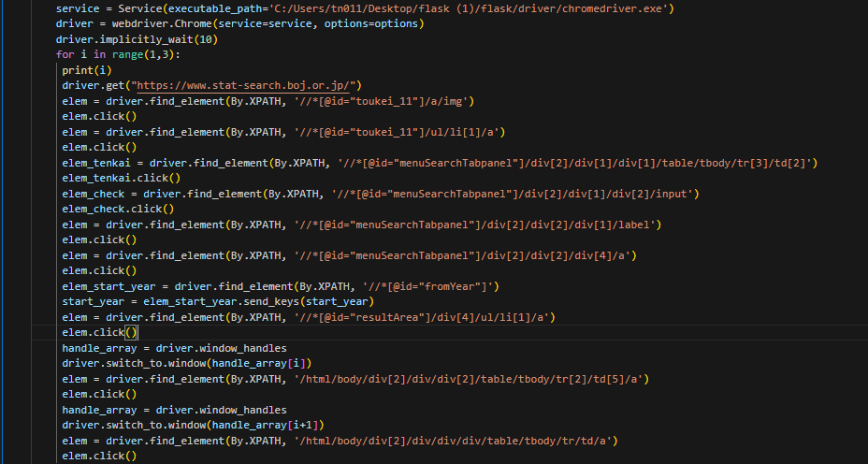Click the driver.implicitly_wait(10) line
Image resolution: width=868 pixels, height=464 pixels.
[137, 39]
